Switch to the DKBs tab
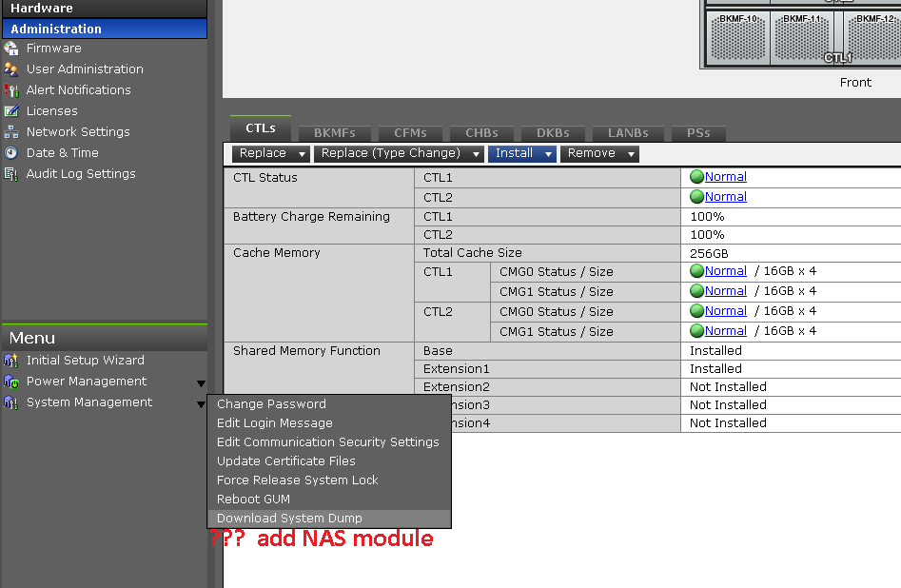Image resolution: width=901 pixels, height=588 pixels. coord(553,133)
